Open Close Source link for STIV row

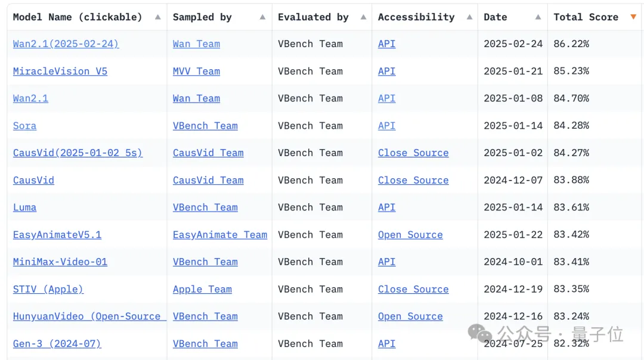413,289
